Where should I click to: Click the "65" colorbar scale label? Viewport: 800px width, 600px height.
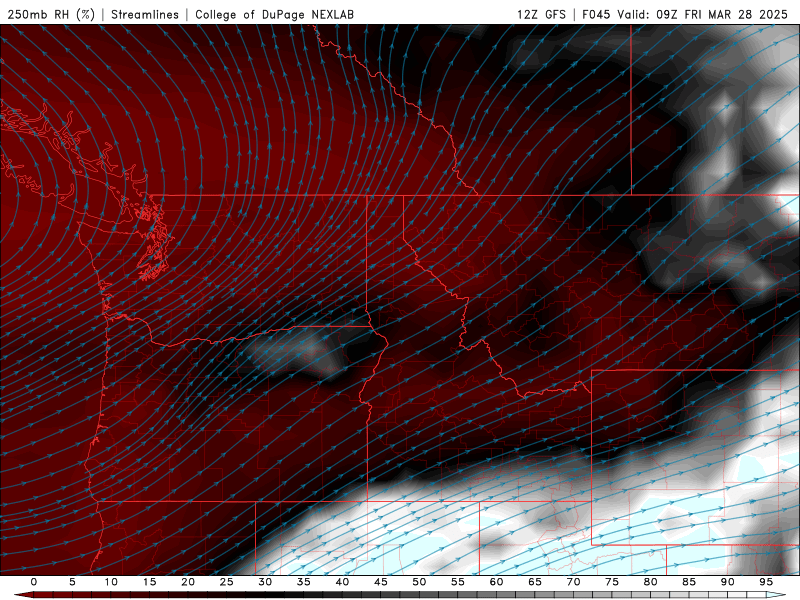coord(535,582)
